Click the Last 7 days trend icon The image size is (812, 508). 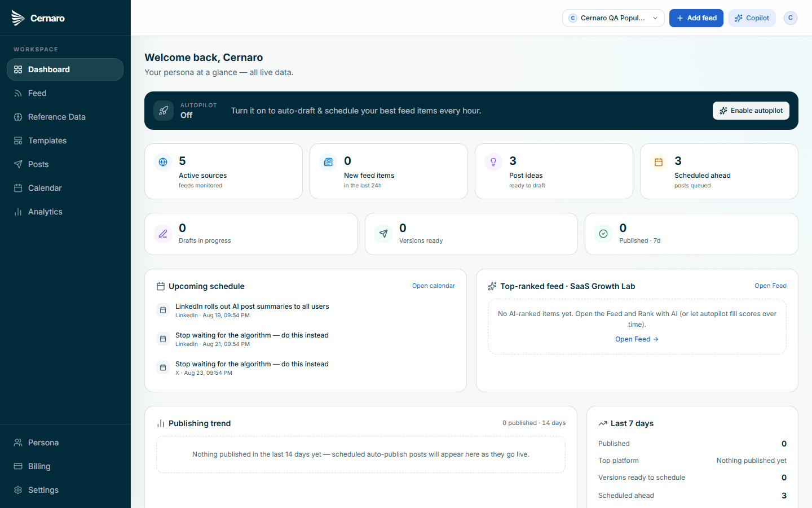coord(603,423)
